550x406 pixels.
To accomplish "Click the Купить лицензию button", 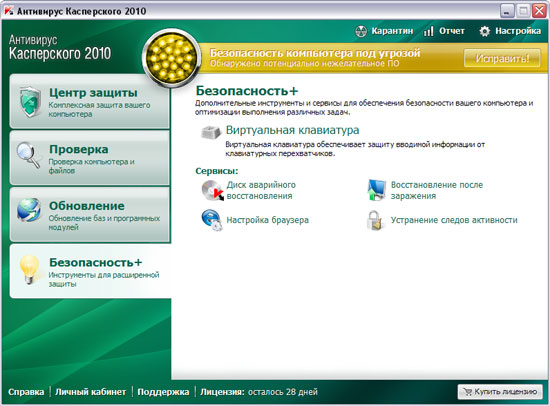I will [500, 392].
